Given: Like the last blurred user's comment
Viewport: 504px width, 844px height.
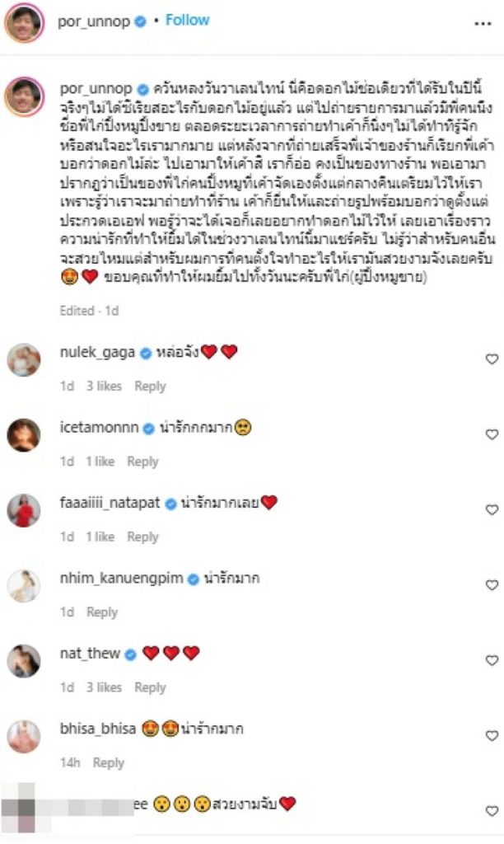Looking at the screenshot, I should click(x=492, y=811).
